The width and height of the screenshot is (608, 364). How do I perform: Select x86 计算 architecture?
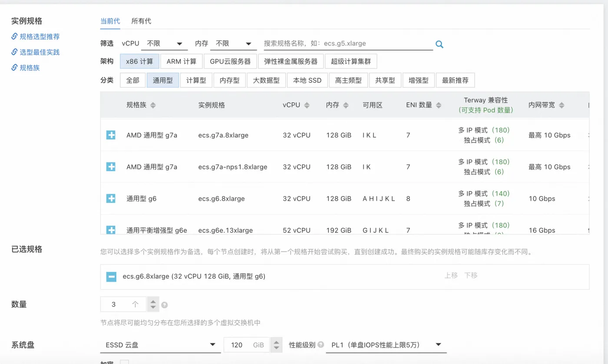coord(139,61)
